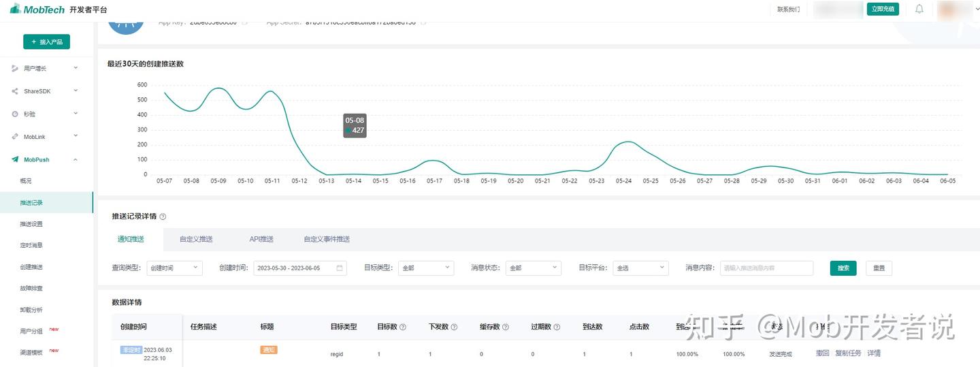Click the MobPush paper plane icon
Viewport: 980px width, 367px height.
15,159
